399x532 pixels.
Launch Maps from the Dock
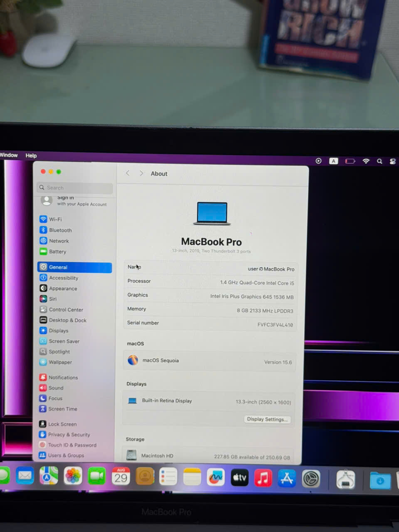coord(49,476)
